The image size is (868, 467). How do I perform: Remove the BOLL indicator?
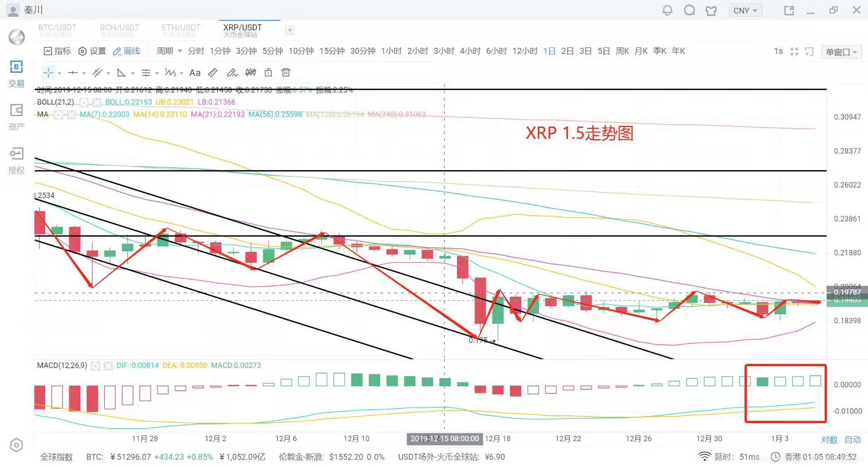[97, 102]
